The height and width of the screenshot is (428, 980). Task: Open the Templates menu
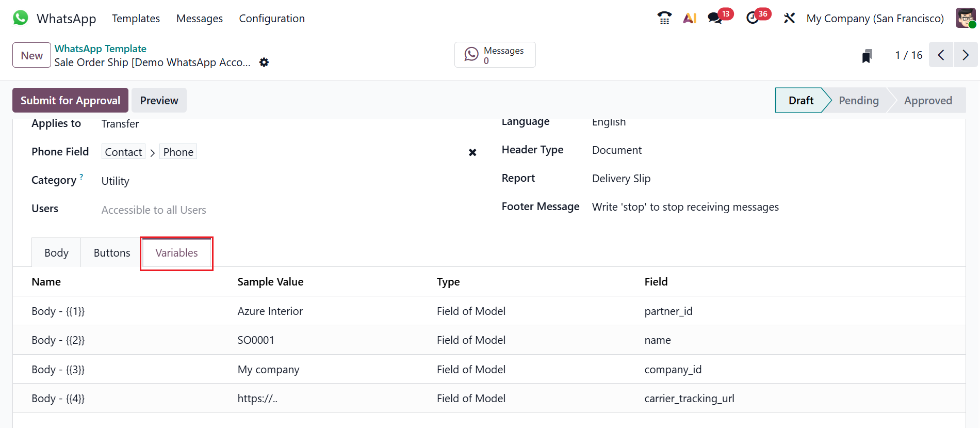tap(136, 19)
